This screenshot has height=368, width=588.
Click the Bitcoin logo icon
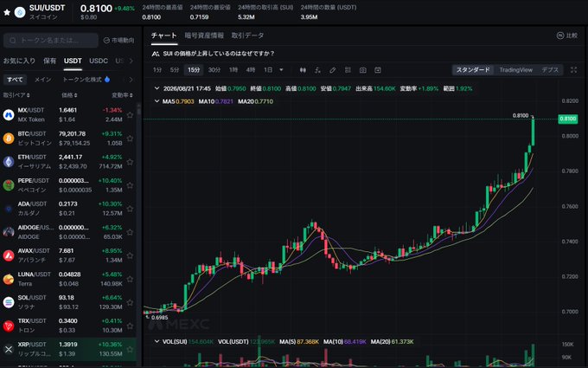coord(9,139)
